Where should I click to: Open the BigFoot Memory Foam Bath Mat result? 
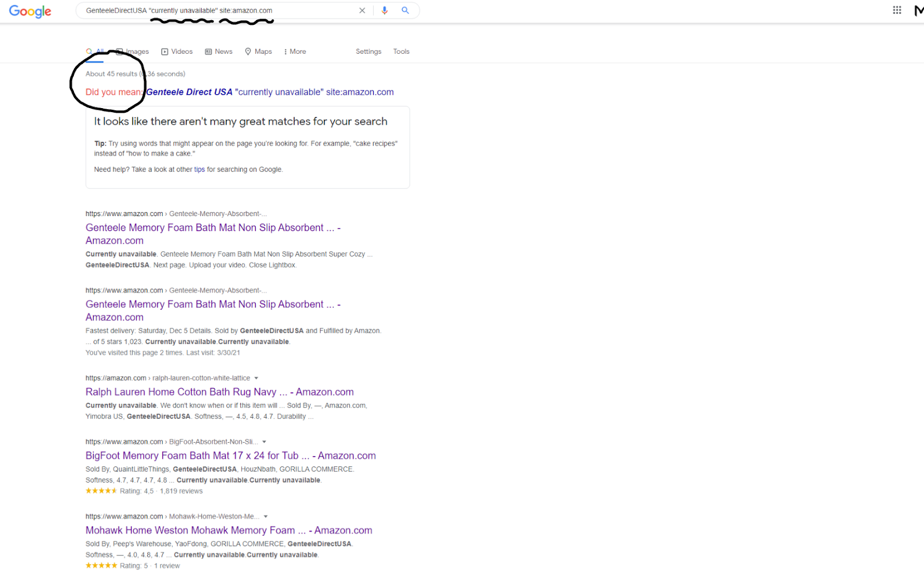pyautogui.click(x=230, y=455)
